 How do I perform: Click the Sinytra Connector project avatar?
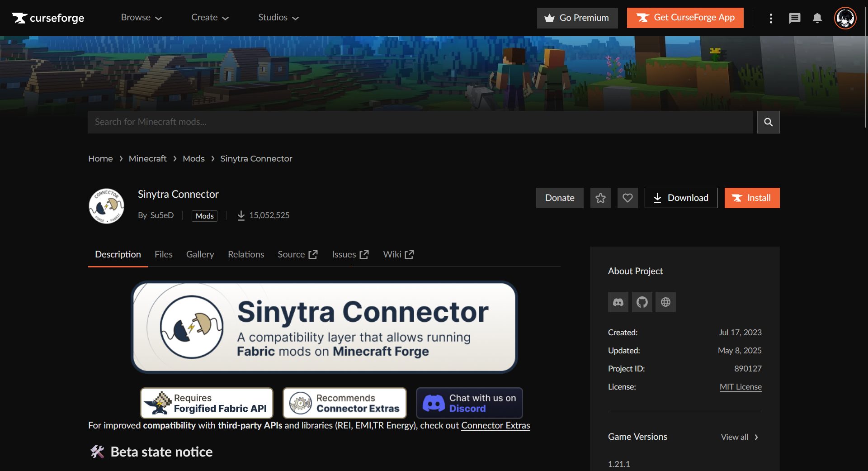coord(106,206)
